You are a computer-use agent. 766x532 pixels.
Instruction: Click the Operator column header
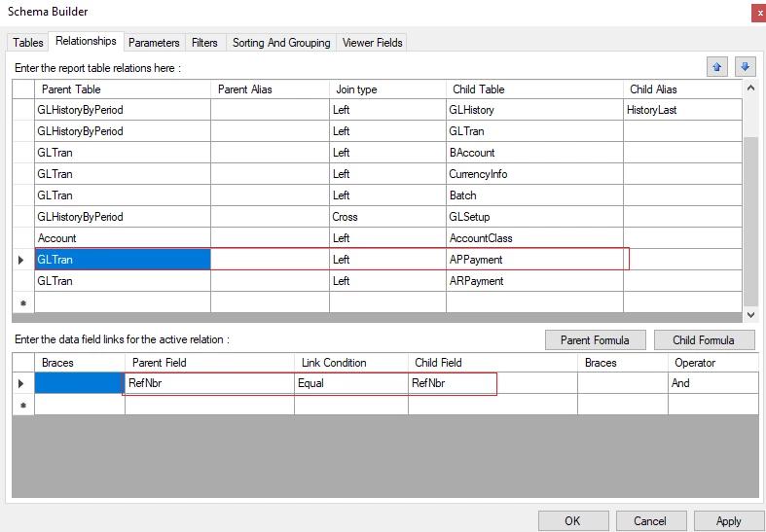(713, 363)
